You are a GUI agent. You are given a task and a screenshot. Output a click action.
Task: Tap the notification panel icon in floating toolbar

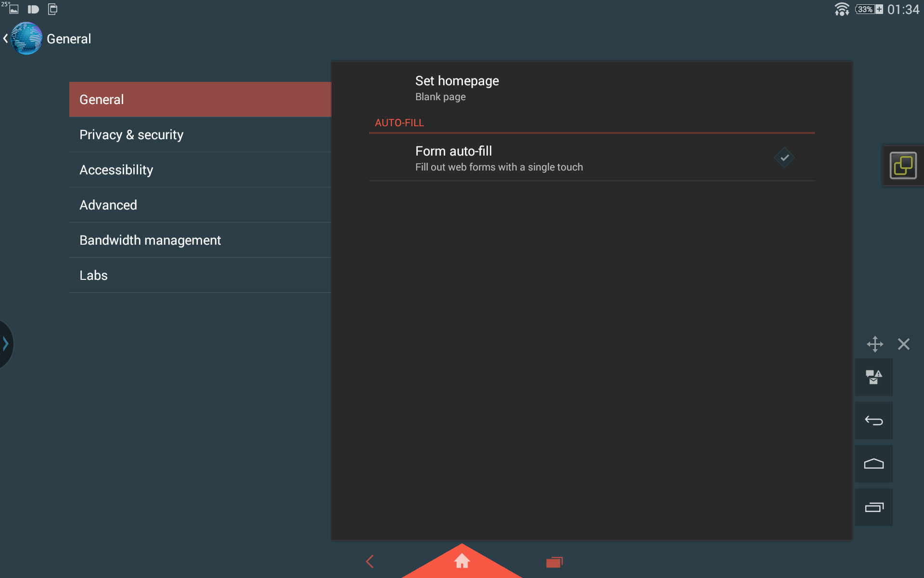873,377
